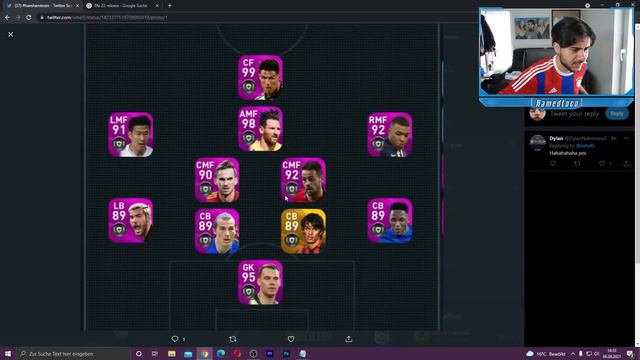This screenshot has height=360, width=640.
Task: Retweet Dylan's comment with the retweet icon
Action: click(577, 164)
